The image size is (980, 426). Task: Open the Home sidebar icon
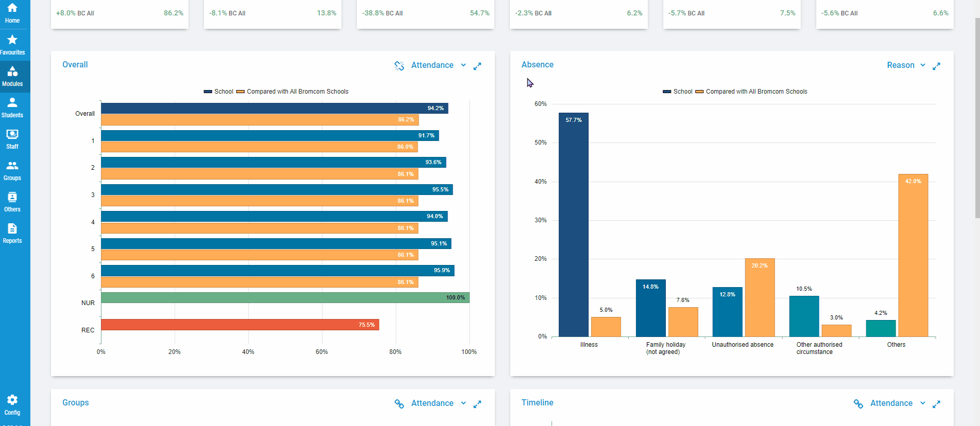point(12,13)
